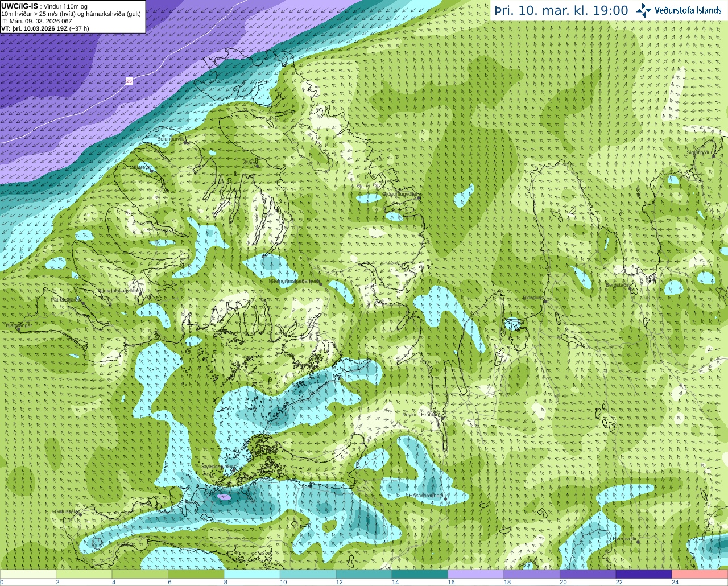Click the 'UWC/IG-IS' model title text
This screenshot has width=728, height=586.
point(19,6)
